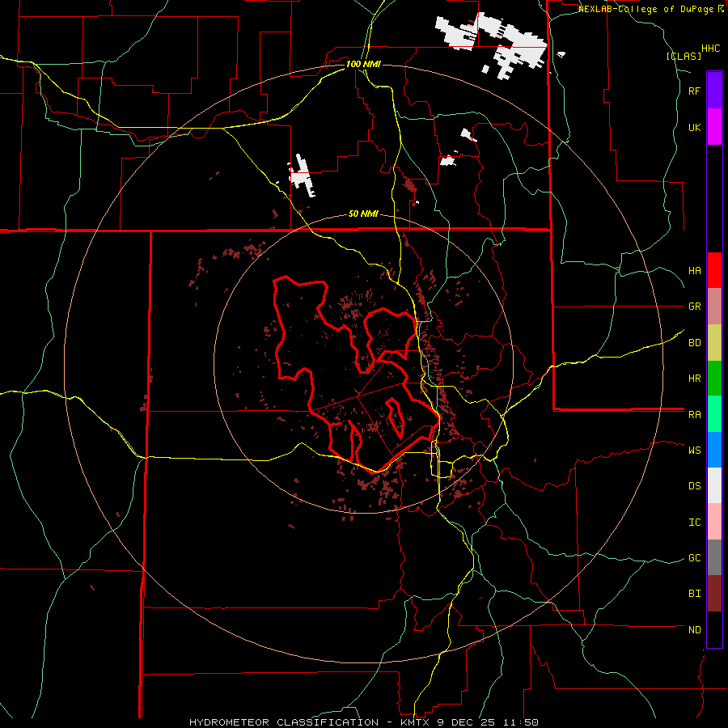Click the GC legend label
Screen dimensions: 728x728
[x=695, y=558]
